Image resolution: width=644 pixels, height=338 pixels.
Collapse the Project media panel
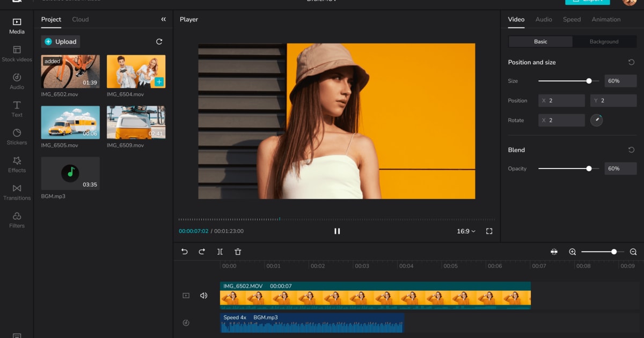click(163, 18)
